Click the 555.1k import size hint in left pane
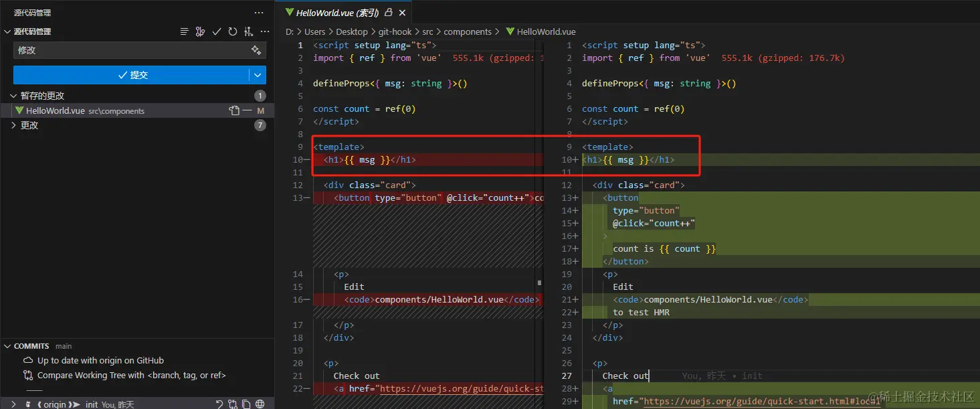 (x=497, y=58)
